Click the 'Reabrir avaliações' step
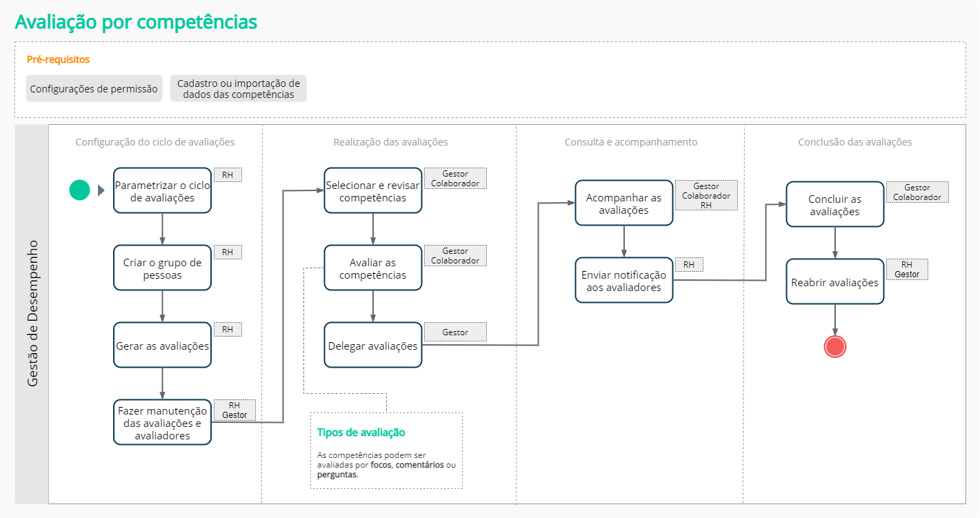 coord(835,281)
